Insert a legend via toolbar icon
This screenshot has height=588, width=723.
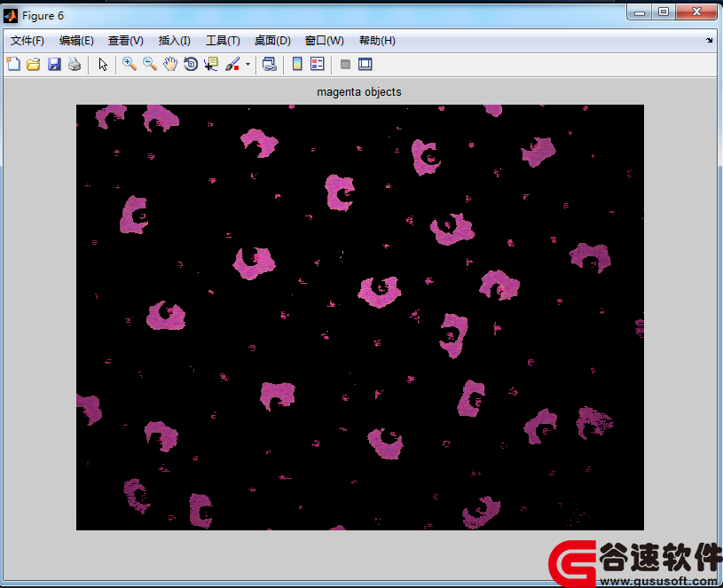coord(318,64)
